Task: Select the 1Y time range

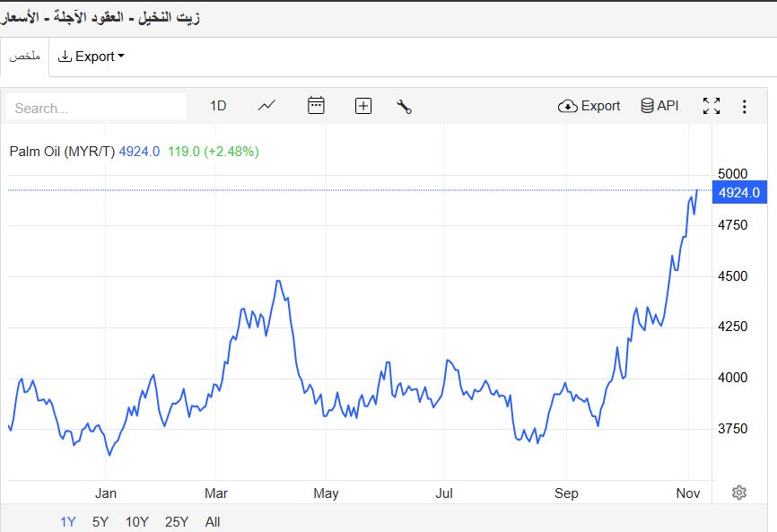Action: click(68, 521)
